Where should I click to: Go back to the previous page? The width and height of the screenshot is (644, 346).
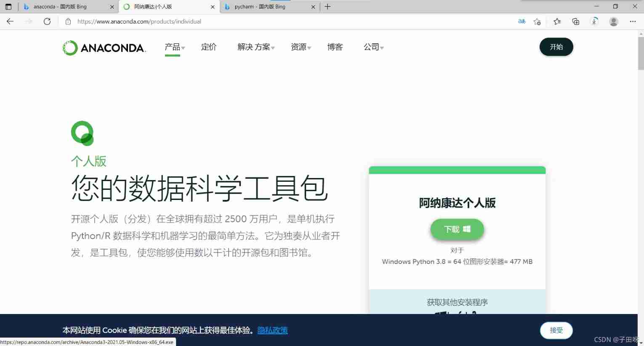[x=10, y=21]
